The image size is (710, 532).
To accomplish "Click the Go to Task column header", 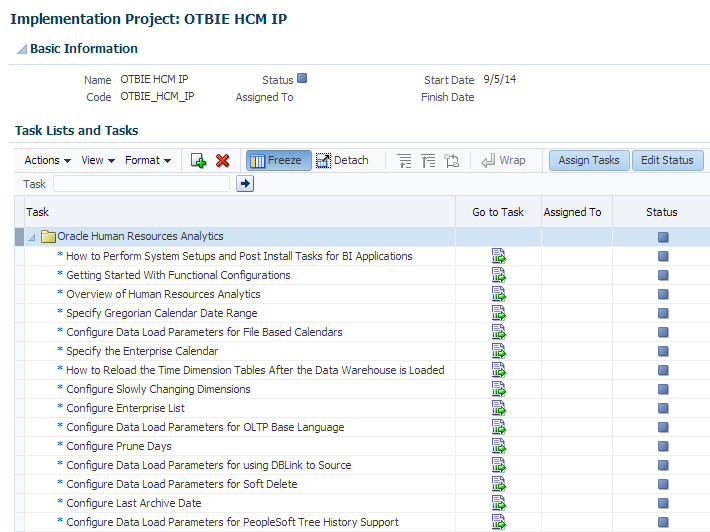I will (498, 212).
